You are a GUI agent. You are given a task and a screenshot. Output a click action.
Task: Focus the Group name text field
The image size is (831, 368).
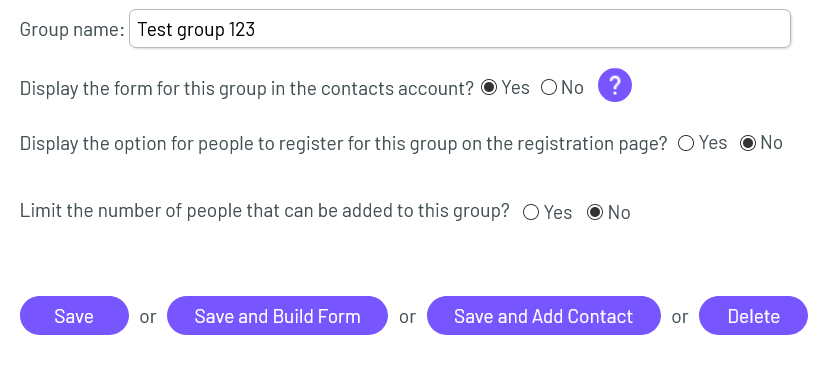[460, 29]
